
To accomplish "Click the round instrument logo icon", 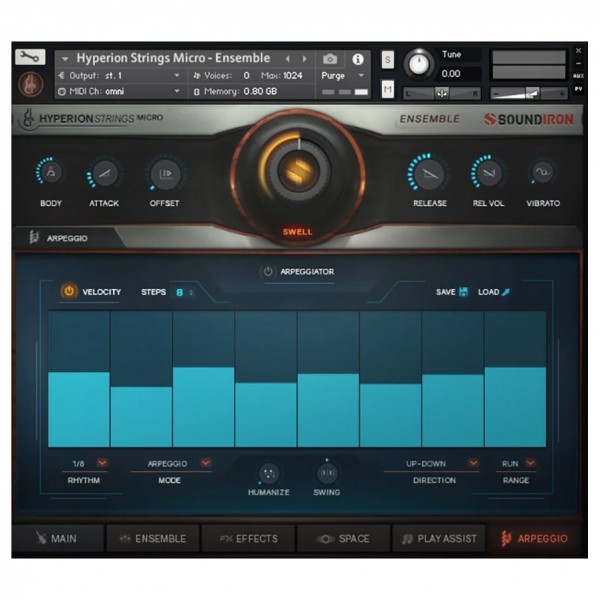I will pyautogui.click(x=31, y=84).
